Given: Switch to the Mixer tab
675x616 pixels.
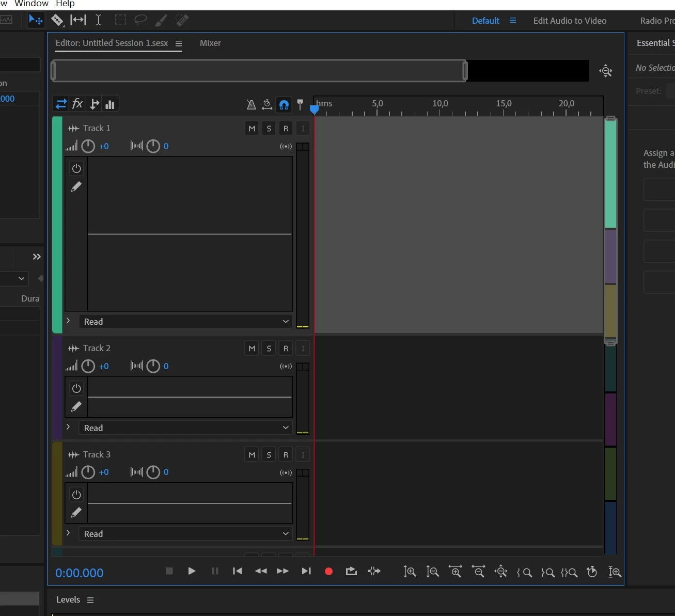Looking at the screenshot, I should tap(210, 43).
